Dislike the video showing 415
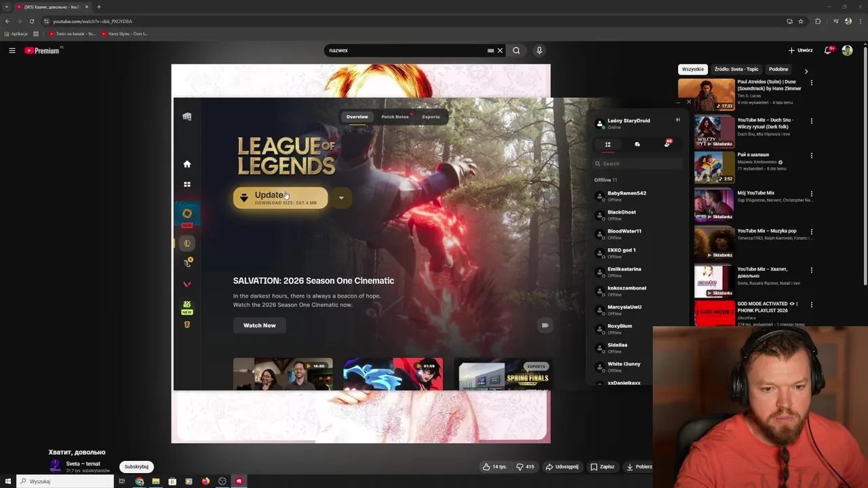Image resolution: width=868 pixels, height=488 pixels. (526, 466)
